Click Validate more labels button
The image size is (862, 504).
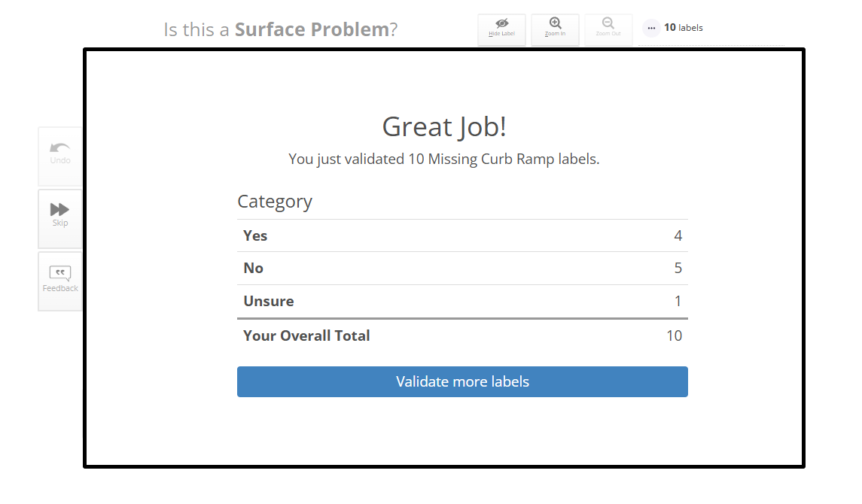pyautogui.click(x=462, y=381)
